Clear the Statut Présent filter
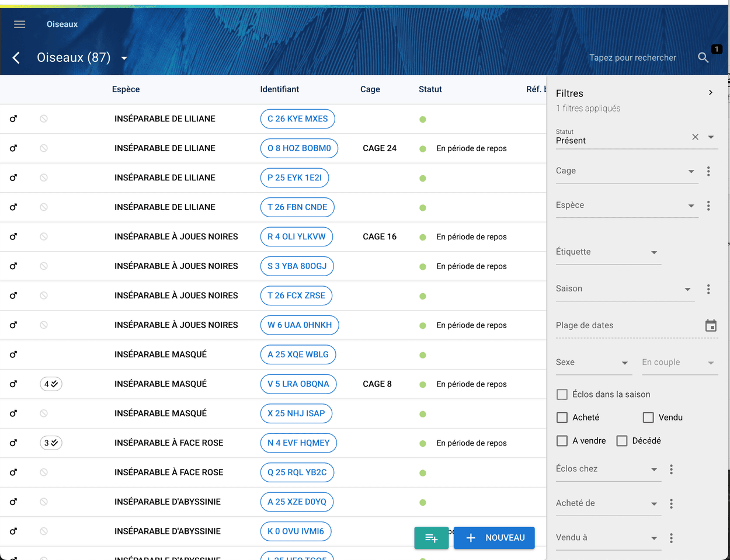Viewport: 730px width, 560px height. (x=695, y=137)
